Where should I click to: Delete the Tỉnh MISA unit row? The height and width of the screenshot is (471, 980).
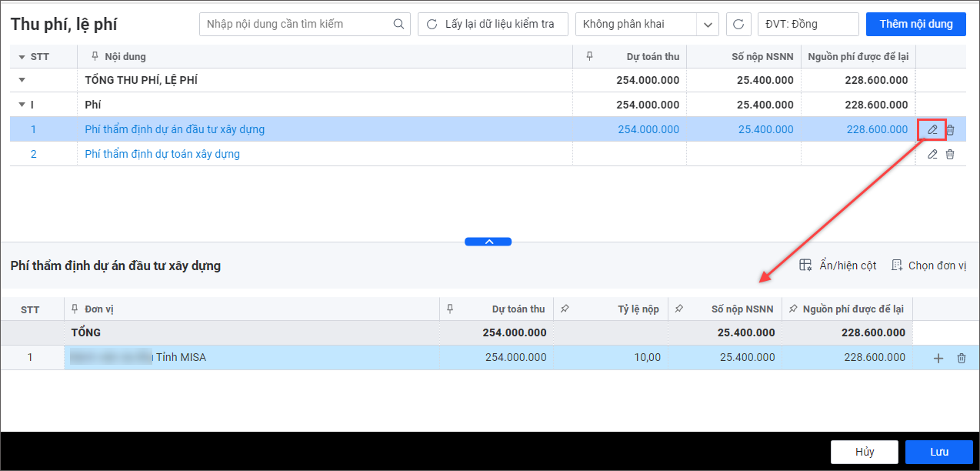(x=961, y=358)
